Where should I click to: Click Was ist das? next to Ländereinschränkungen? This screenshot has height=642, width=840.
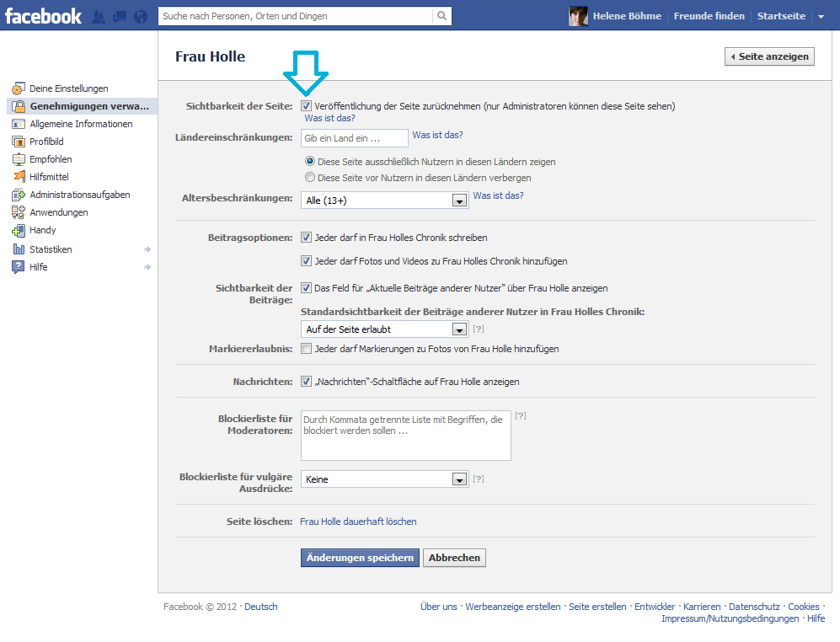[x=437, y=135]
